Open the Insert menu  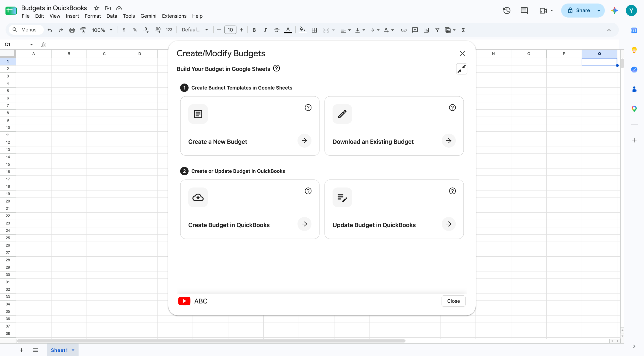tap(72, 16)
